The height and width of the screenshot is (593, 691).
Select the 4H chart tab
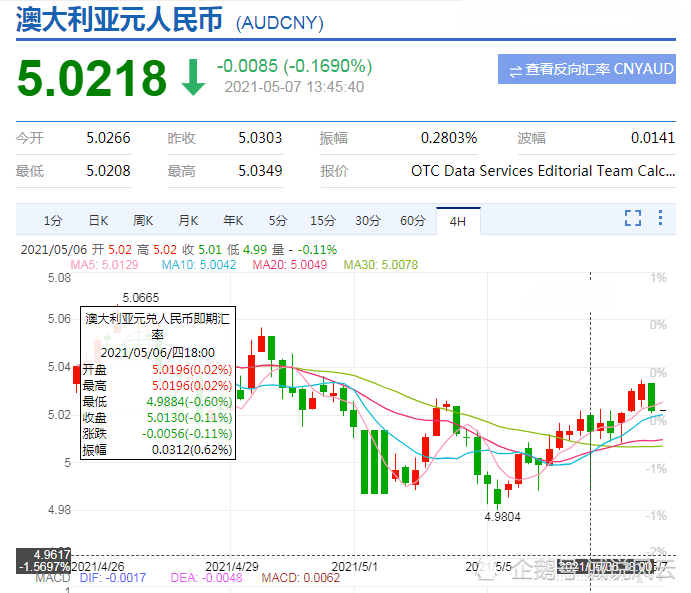tap(458, 221)
